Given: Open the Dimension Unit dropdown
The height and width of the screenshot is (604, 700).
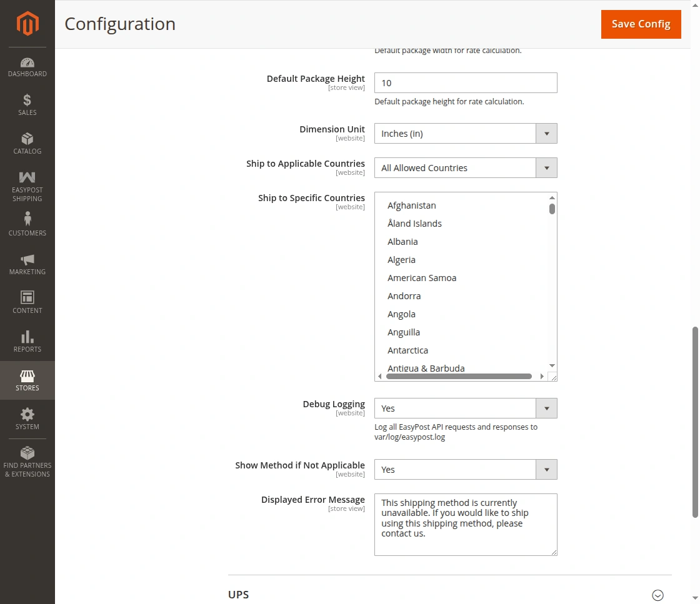Looking at the screenshot, I should [x=466, y=134].
